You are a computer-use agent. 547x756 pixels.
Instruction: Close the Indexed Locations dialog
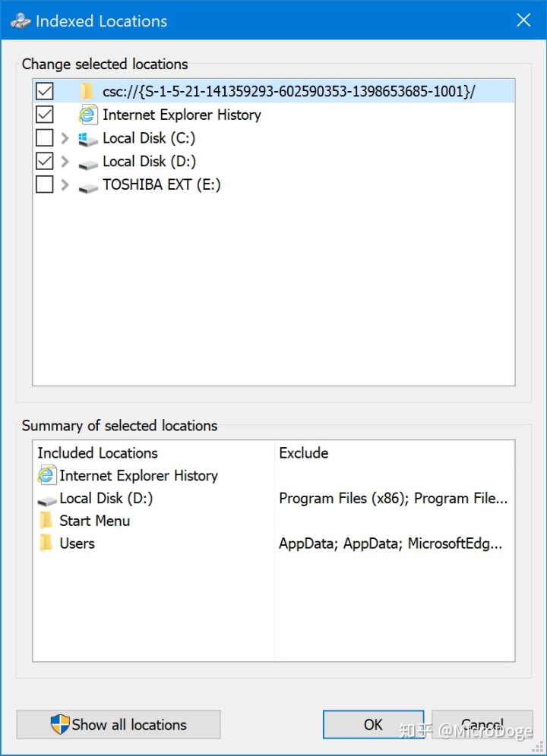point(523,20)
